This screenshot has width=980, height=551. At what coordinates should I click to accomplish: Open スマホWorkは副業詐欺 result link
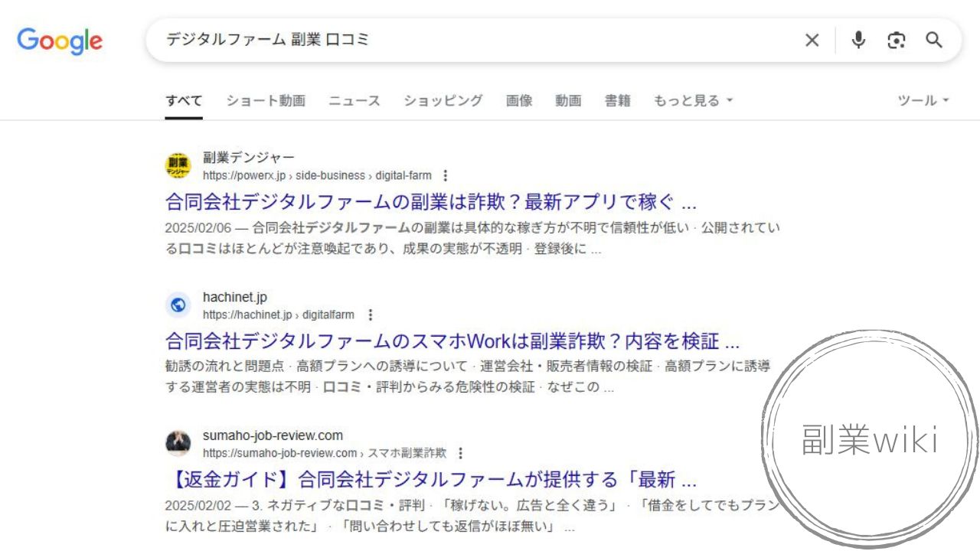452,341
